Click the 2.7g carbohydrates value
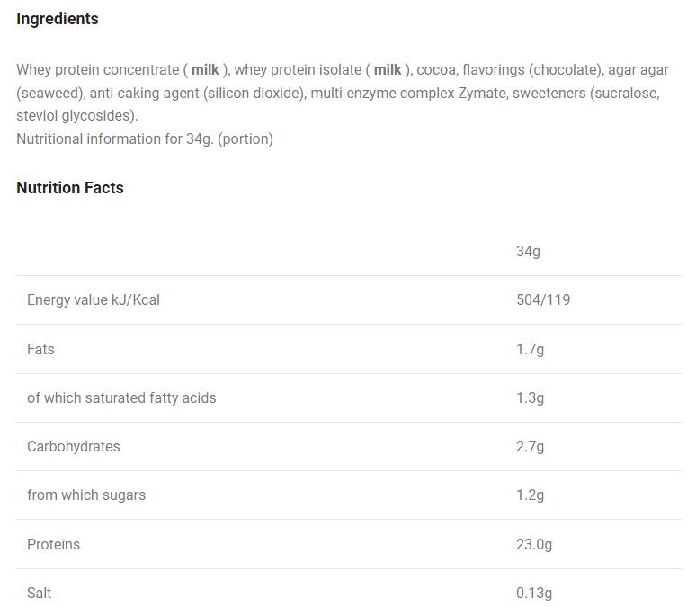This screenshot has width=696, height=616. 530,446
